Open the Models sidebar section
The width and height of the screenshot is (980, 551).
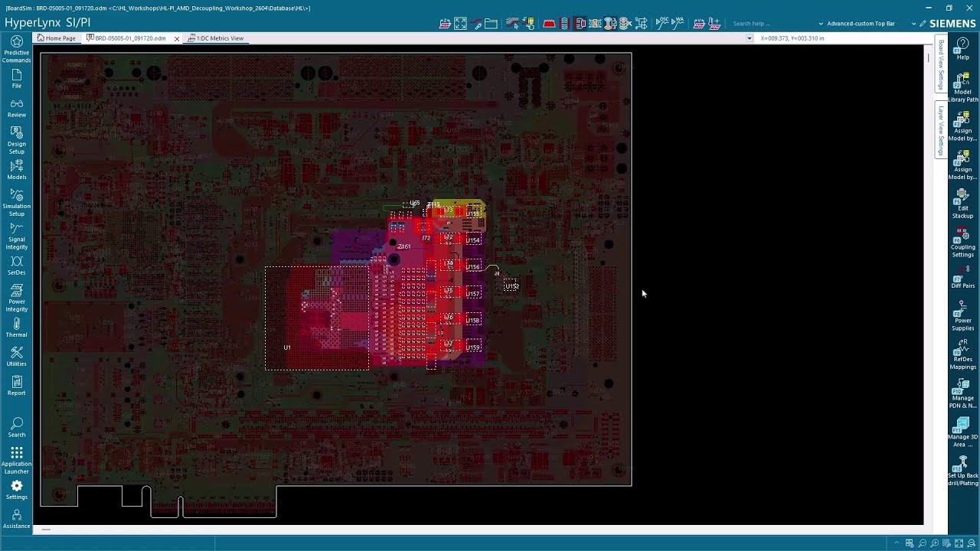16,170
